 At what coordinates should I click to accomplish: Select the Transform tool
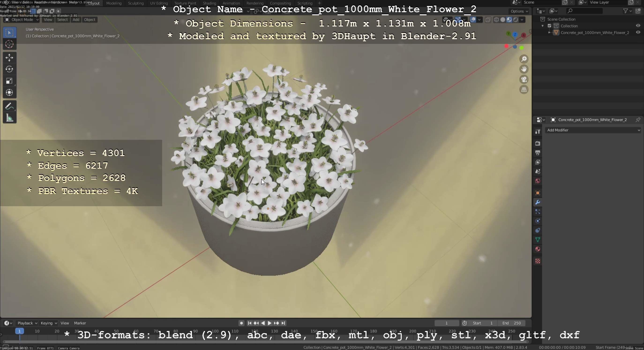tap(10, 93)
